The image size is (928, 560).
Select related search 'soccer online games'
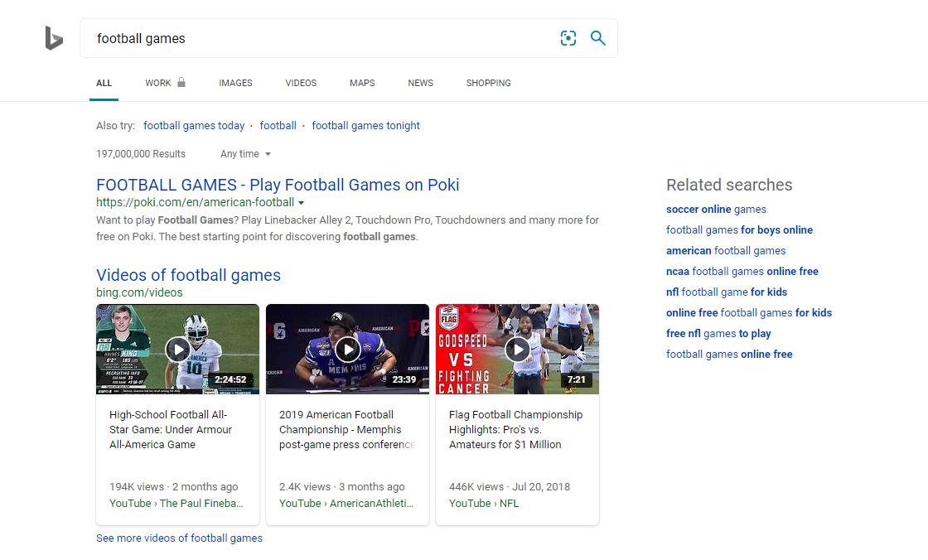tap(716, 209)
